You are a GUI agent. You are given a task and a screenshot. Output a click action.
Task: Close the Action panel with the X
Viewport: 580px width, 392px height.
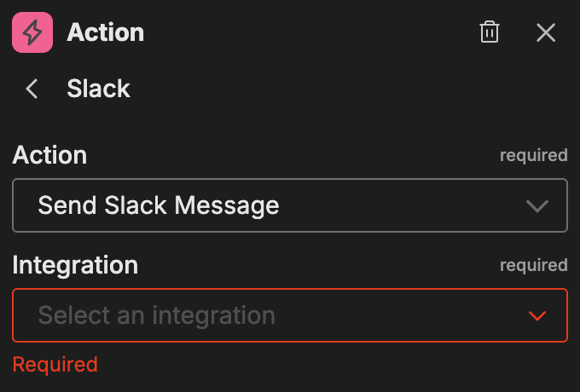[546, 33]
